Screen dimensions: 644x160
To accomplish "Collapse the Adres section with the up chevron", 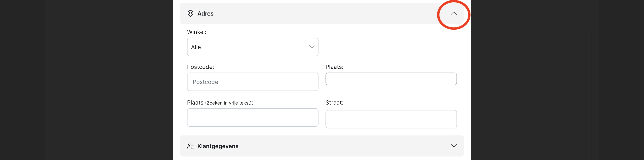I will pos(454,14).
